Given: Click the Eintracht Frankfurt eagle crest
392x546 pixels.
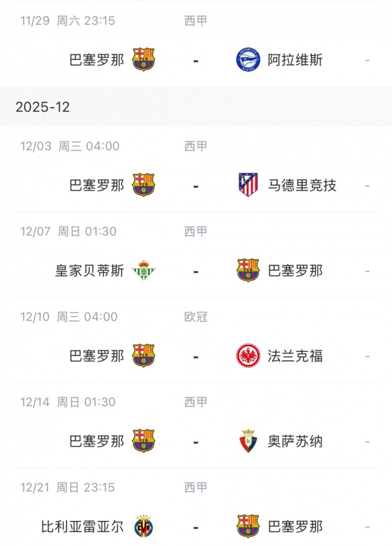Looking at the screenshot, I should click(248, 356).
